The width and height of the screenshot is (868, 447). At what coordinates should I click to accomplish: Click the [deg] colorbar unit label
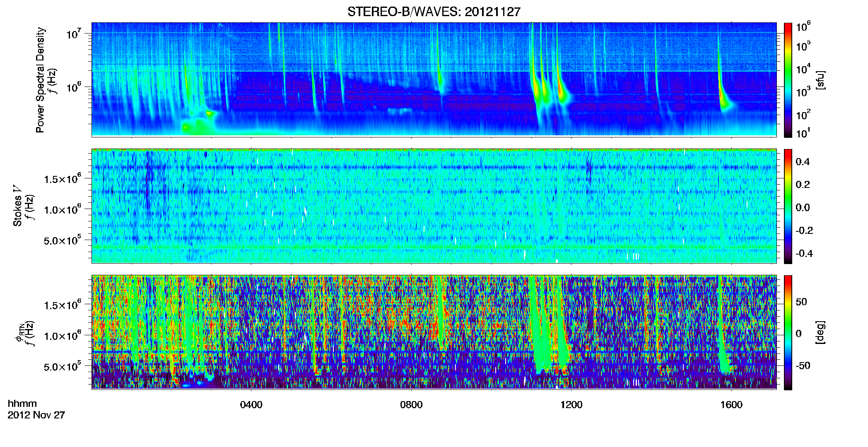point(820,332)
